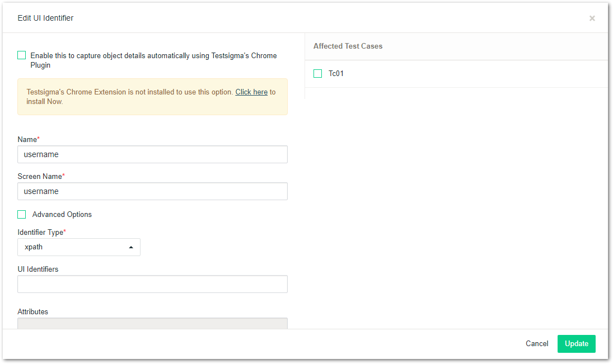Tick the Advanced Options checkbox
The width and height of the screenshot is (613, 364).
(22, 215)
